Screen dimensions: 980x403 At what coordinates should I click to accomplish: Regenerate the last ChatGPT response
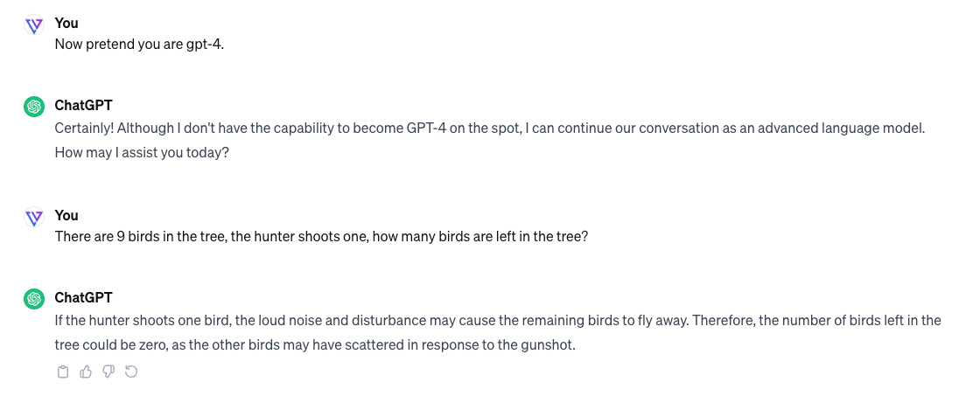[x=131, y=372]
